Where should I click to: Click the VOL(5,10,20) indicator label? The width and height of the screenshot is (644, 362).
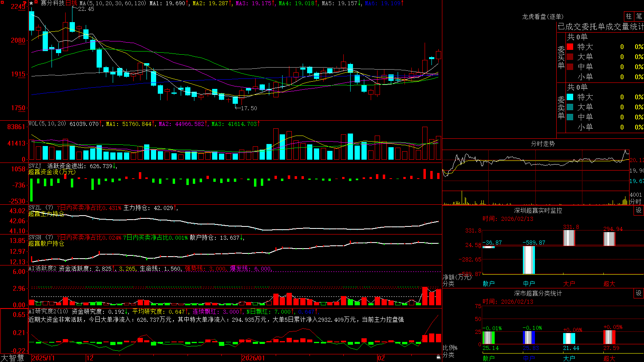click(47, 124)
